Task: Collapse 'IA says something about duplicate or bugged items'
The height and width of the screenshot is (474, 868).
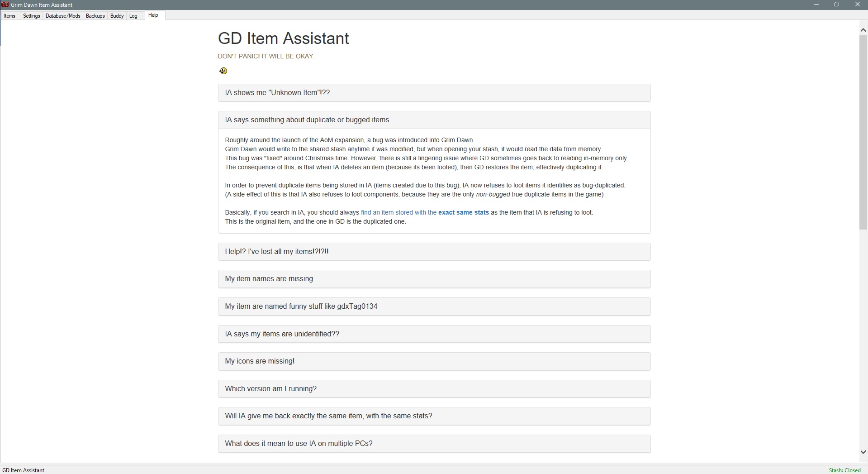Action: click(x=434, y=120)
